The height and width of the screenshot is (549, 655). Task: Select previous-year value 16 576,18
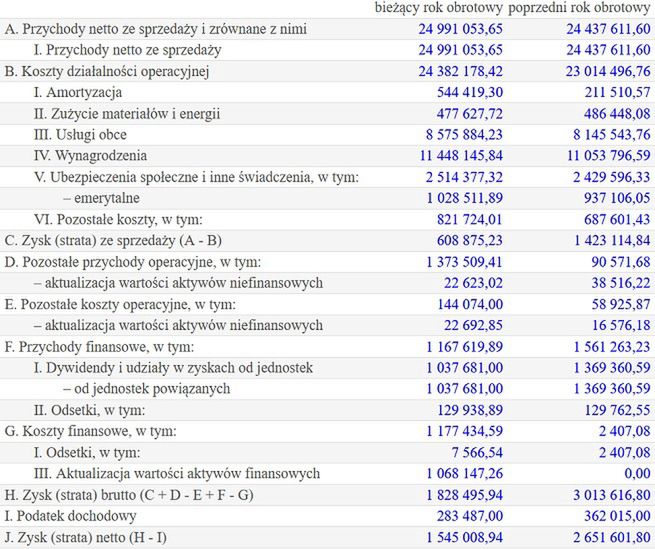click(x=621, y=325)
